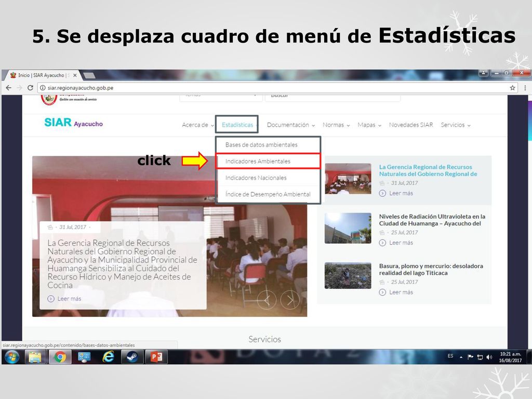Open Niveles de Radiación Ultravioleta article
This screenshot has width=532, height=399.
click(x=432, y=220)
